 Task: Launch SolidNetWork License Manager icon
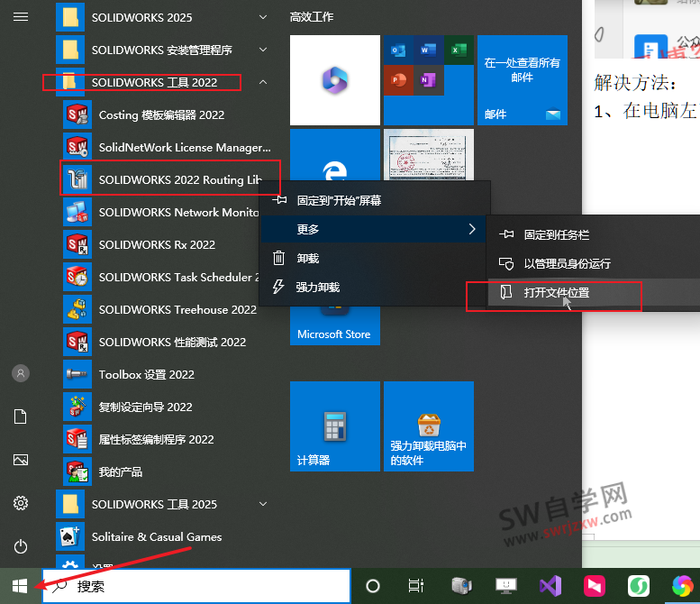(x=77, y=147)
